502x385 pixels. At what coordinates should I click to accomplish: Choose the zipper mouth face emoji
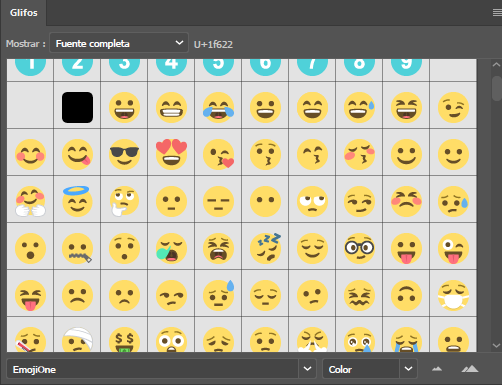click(77, 248)
